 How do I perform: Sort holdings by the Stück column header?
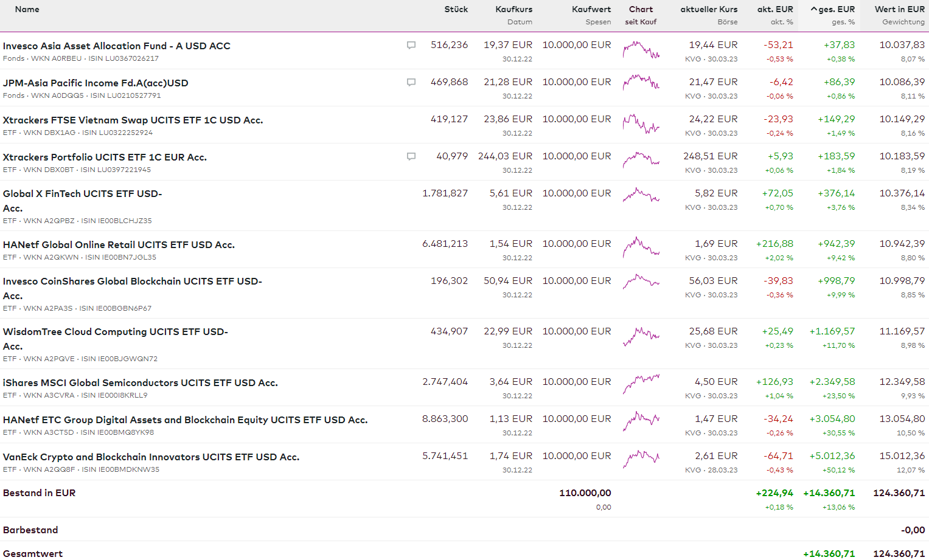pos(456,9)
